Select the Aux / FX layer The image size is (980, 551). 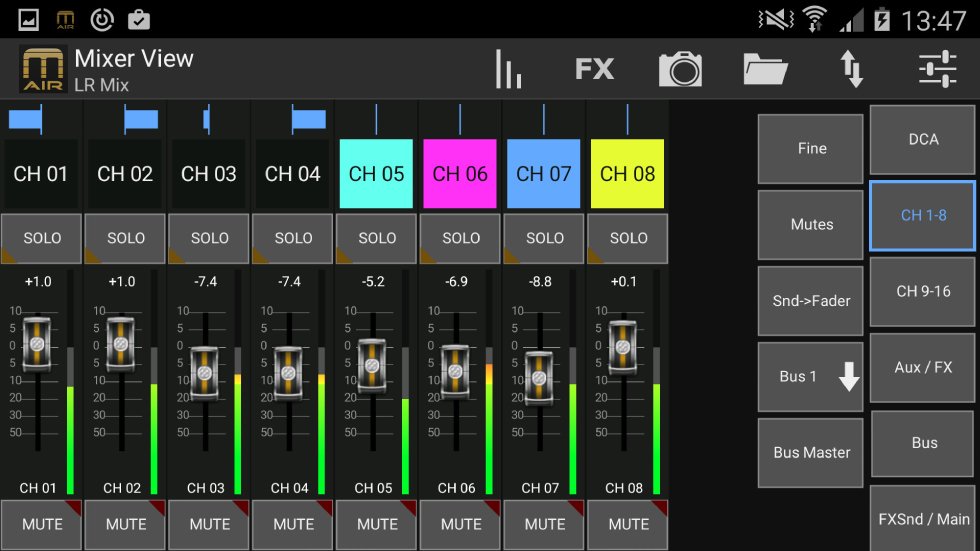point(923,368)
